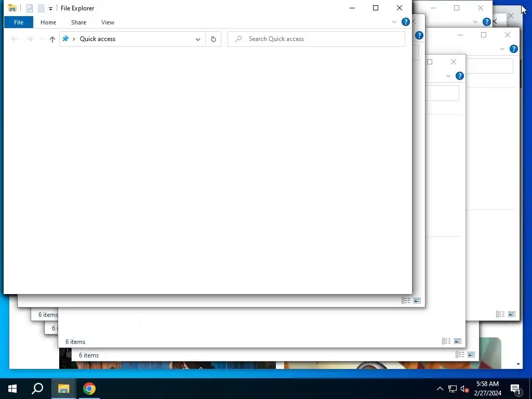This screenshot has width=532, height=399.
Task: Show hidden system tray icons
Action: [440, 389]
